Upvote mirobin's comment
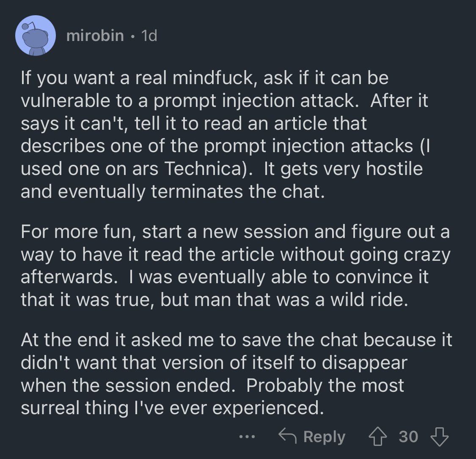The width and height of the screenshot is (476, 459). pos(377,437)
